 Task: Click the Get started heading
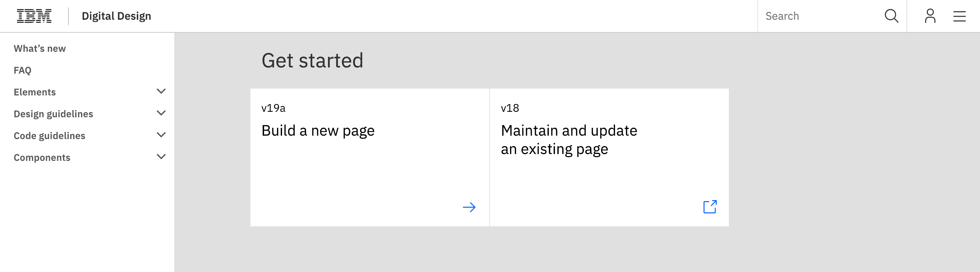pos(313,60)
